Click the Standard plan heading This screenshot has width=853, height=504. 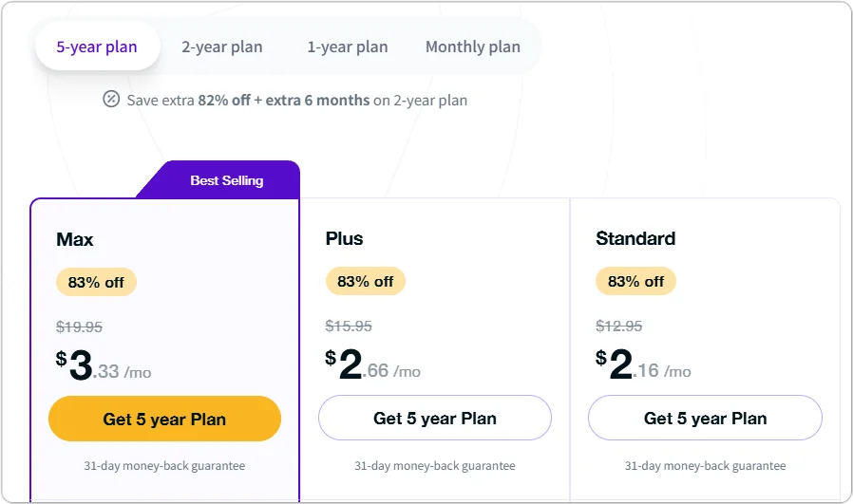[635, 238]
